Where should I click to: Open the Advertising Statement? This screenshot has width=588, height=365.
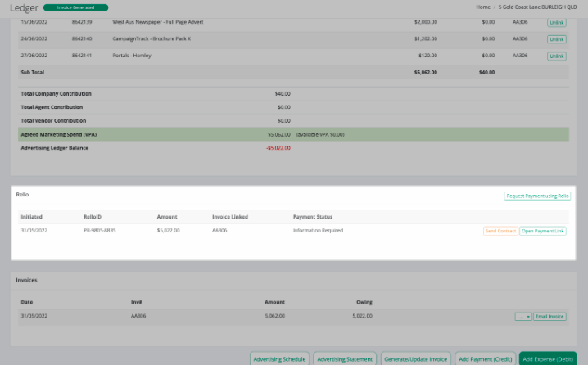coord(345,359)
